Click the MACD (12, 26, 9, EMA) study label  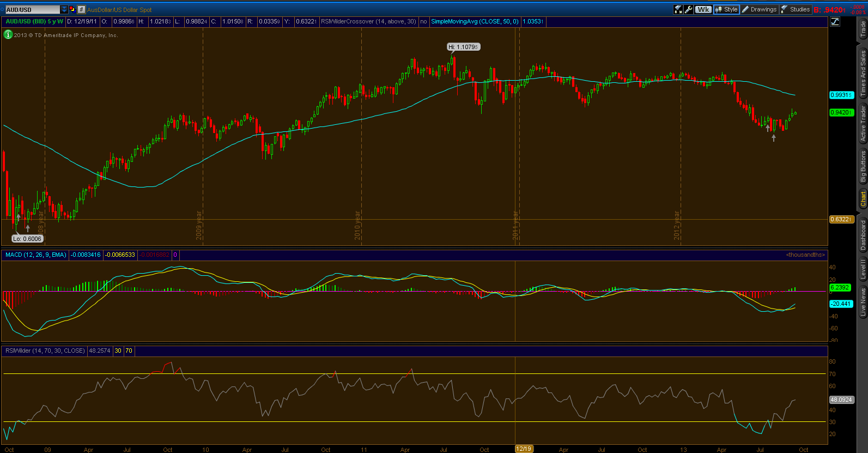(x=35, y=255)
